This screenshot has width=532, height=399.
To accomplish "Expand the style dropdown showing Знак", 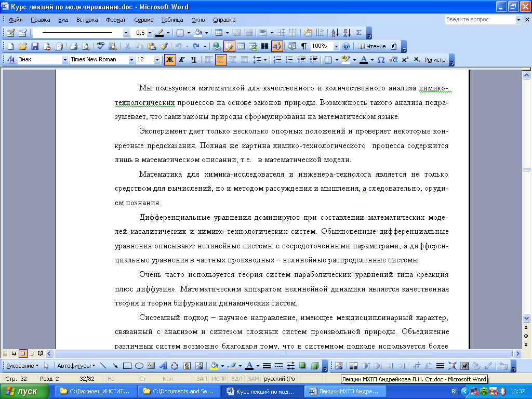I will coord(65,60).
